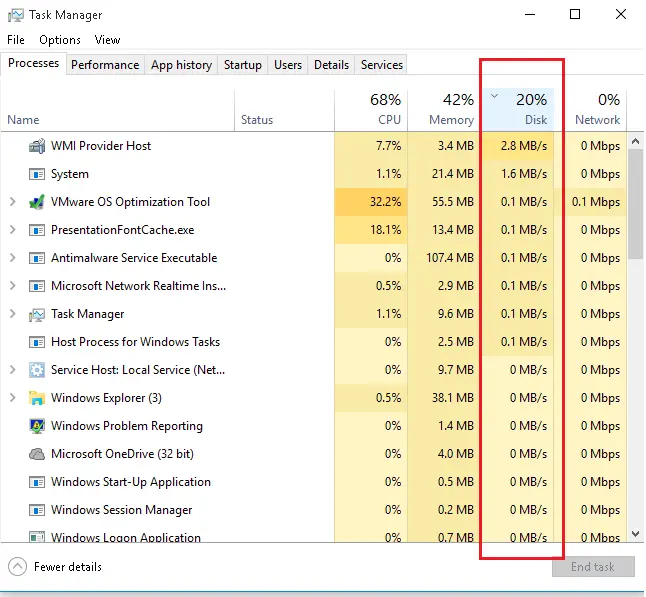
Task: Switch to the Details tab
Action: [x=331, y=65]
